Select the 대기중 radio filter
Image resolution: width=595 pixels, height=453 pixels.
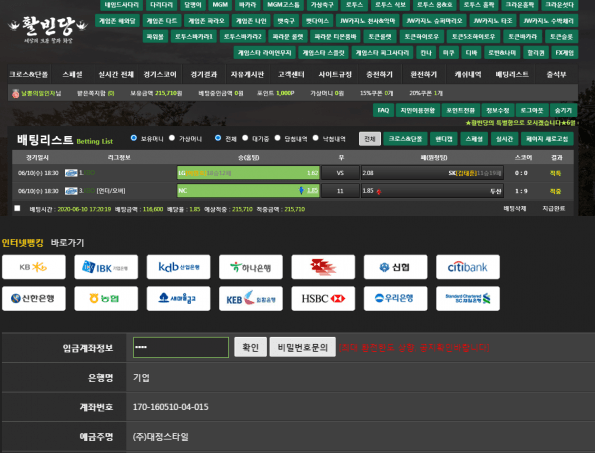(245, 138)
